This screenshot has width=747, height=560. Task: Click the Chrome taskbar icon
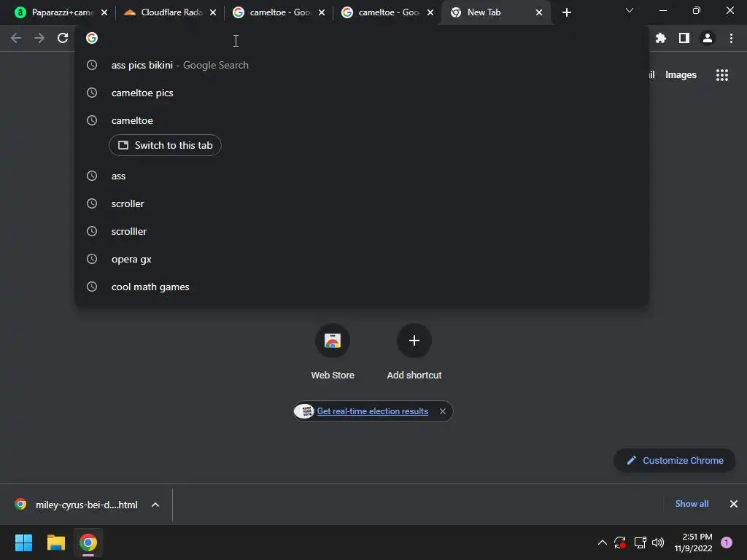coord(88,542)
